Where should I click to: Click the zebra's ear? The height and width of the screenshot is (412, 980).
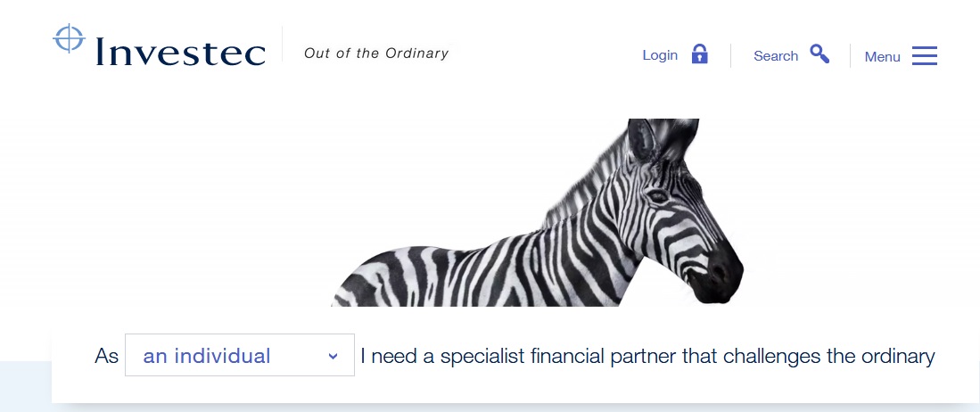[x=640, y=139]
